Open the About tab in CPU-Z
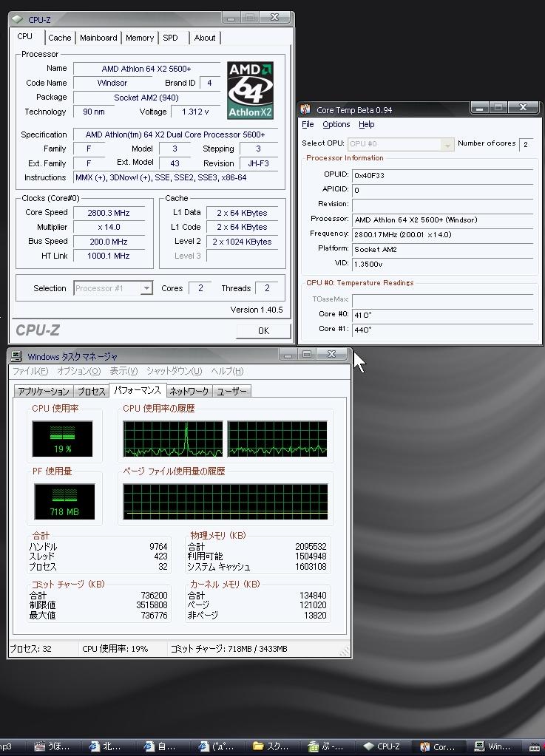Image resolution: width=545 pixels, height=756 pixels. (x=205, y=38)
